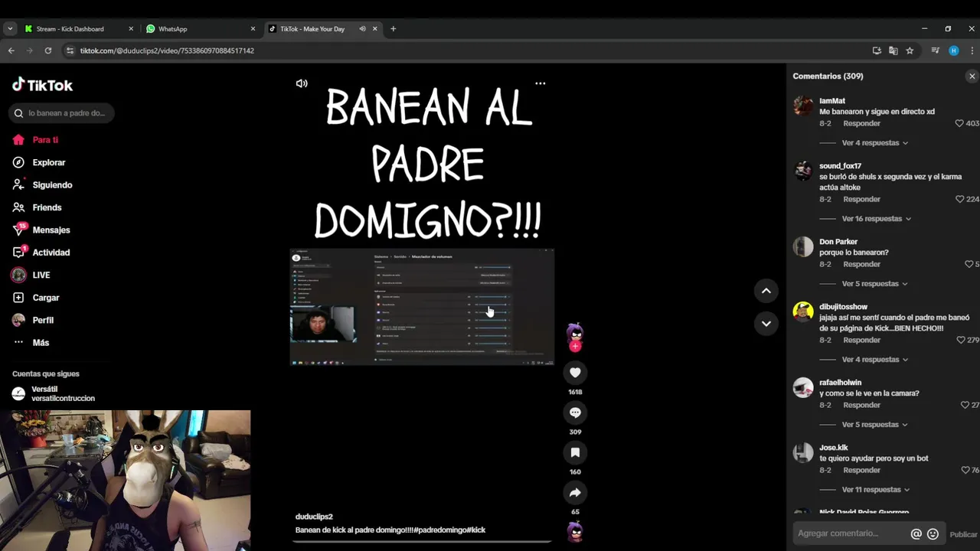The image size is (980, 551).
Task: Expand Ver 5 respuestas under rafaelholwin
Action: (874, 425)
